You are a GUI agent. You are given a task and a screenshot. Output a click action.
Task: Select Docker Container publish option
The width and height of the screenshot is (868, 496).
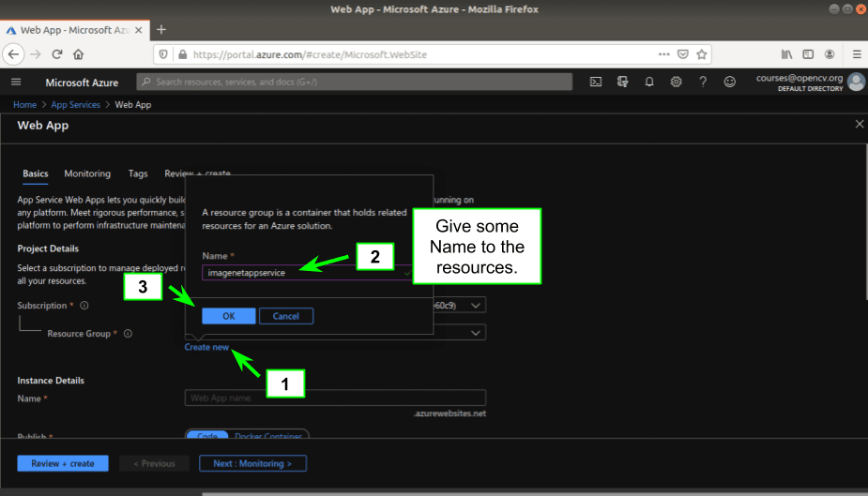pyautogui.click(x=268, y=435)
